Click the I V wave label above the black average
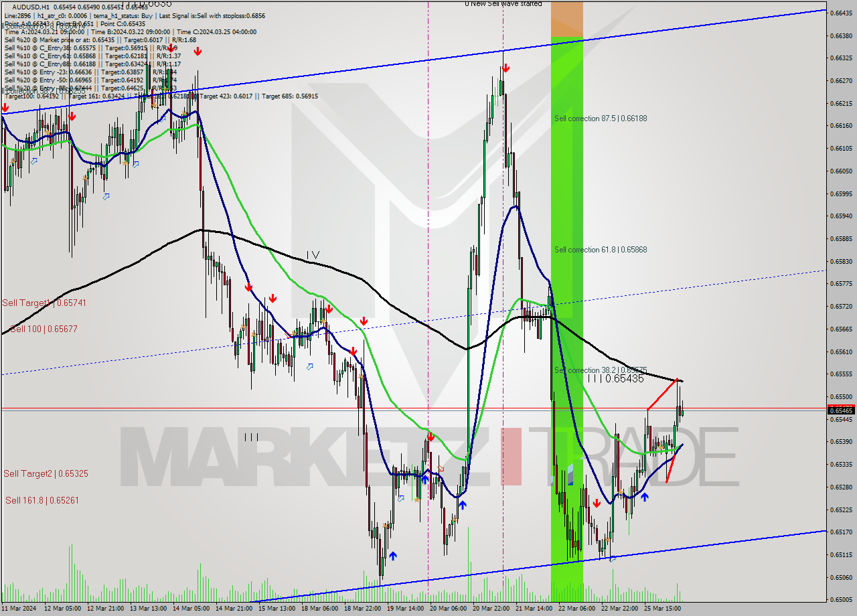 (313, 255)
